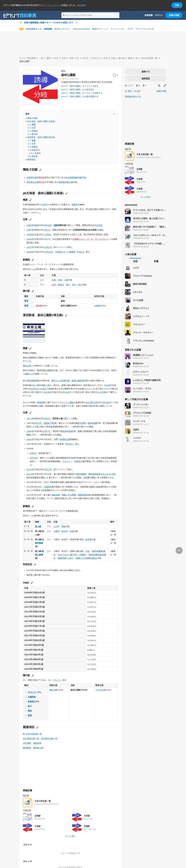Edit the 利用状況 section pencil
Image resolution: width=186 pixels, height=868 pixels.
(x=35, y=564)
